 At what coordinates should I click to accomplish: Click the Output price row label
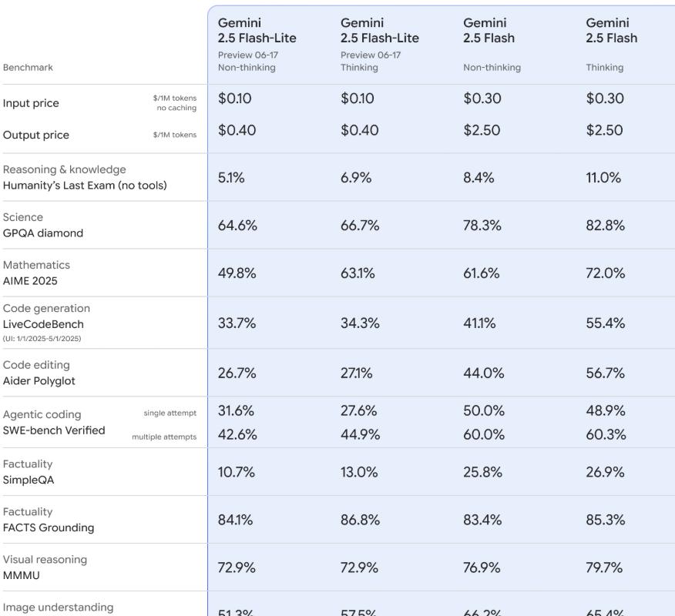pyautogui.click(x=36, y=135)
